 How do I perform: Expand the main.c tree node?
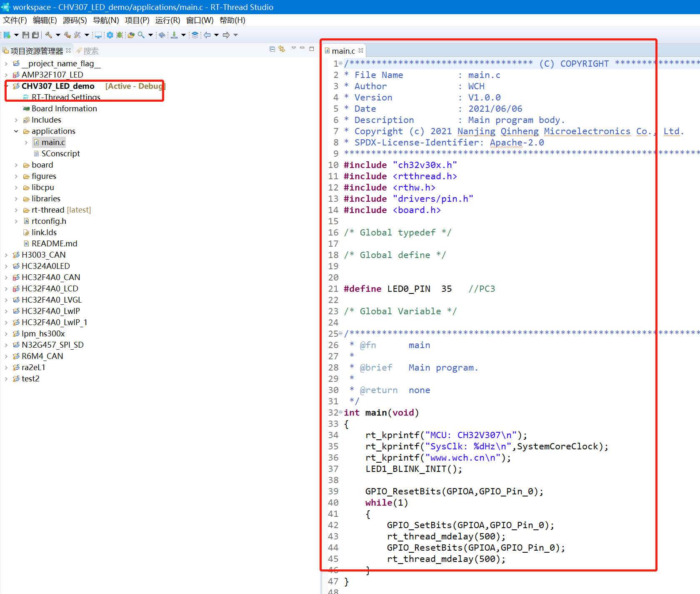click(26, 143)
